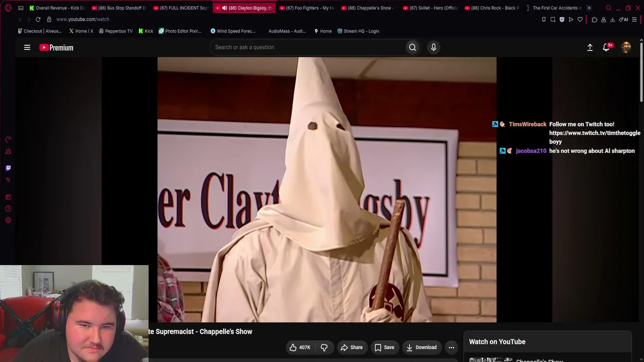Open the YouTube guide hamburger menu
644x362 pixels.
click(x=27, y=47)
